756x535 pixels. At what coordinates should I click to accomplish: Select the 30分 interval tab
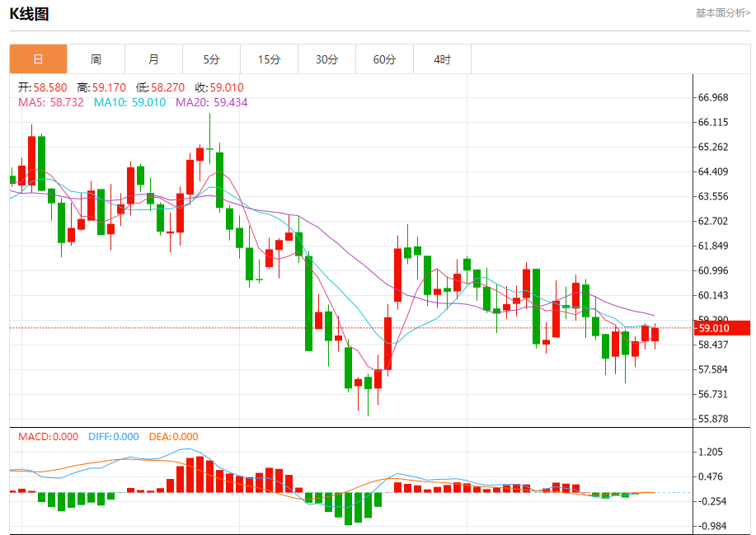coord(326,59)
